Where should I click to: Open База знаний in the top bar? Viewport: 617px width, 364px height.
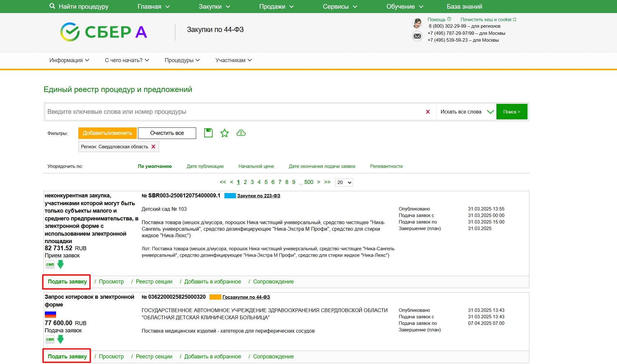(464, 7)
